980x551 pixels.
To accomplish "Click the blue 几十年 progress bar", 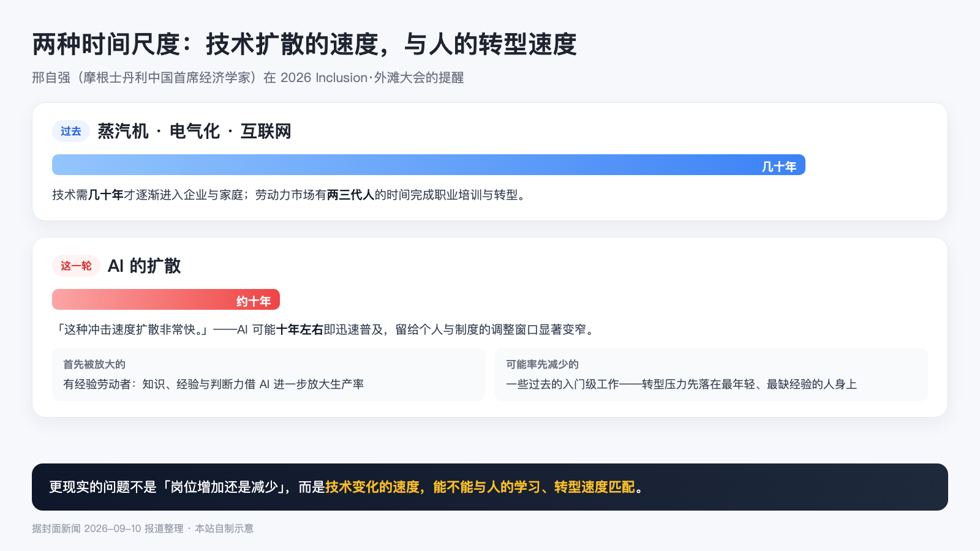I will tap(429, 165).
